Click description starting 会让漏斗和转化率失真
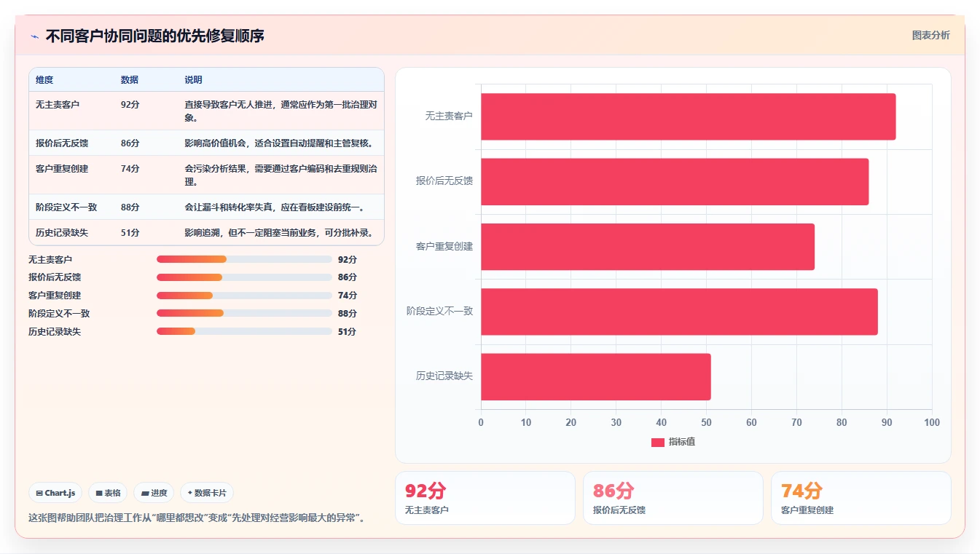980x554 pixels. pos(274,207)
